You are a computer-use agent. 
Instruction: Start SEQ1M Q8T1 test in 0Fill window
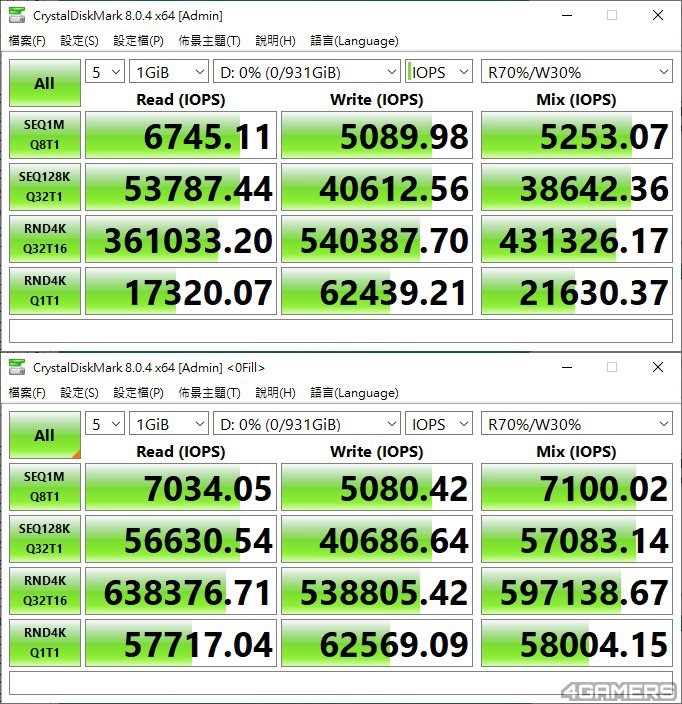click(45, 487)
